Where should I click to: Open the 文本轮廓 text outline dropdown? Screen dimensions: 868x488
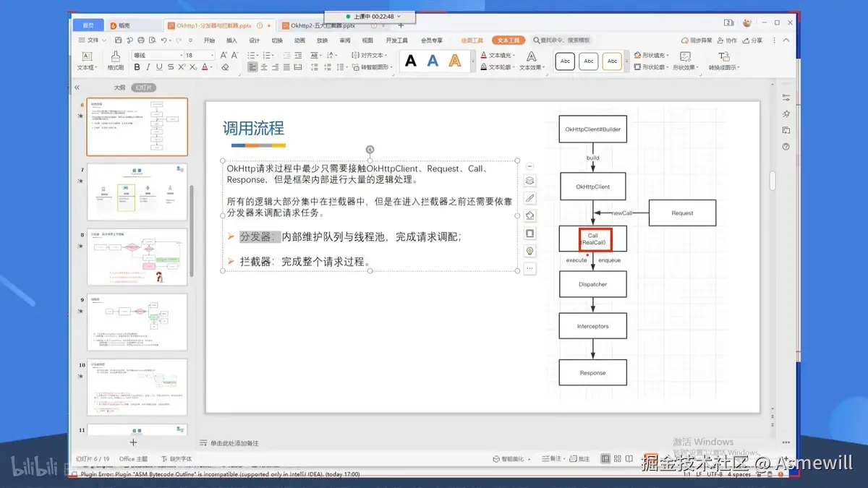pos(498,67)
